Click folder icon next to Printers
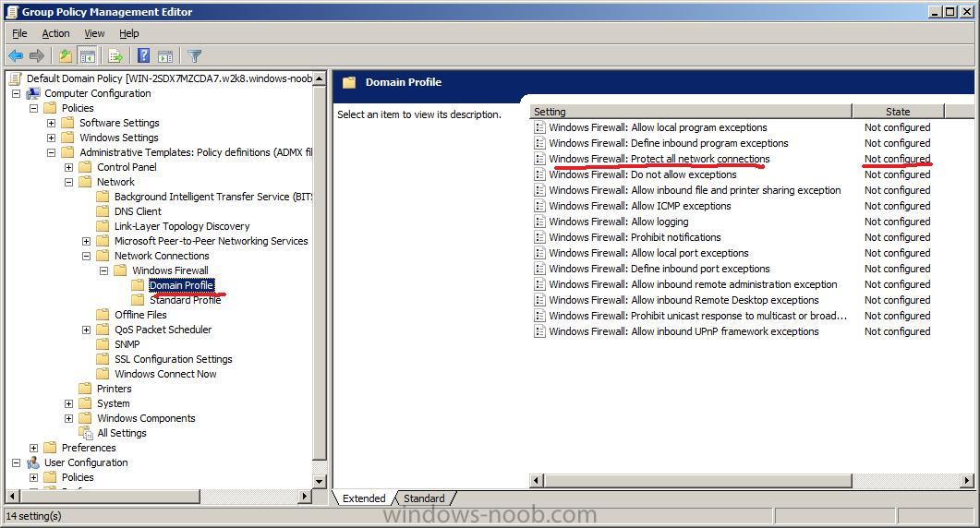This screenshot has width=980, height=528. coord(85,389)
